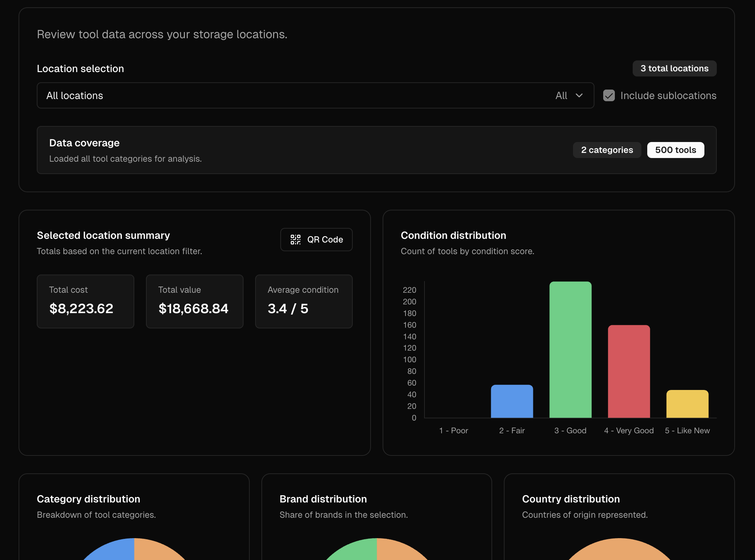
Task: Click the Country distribution pie chart
Action: pyautogui.click(x=619, y=552)
